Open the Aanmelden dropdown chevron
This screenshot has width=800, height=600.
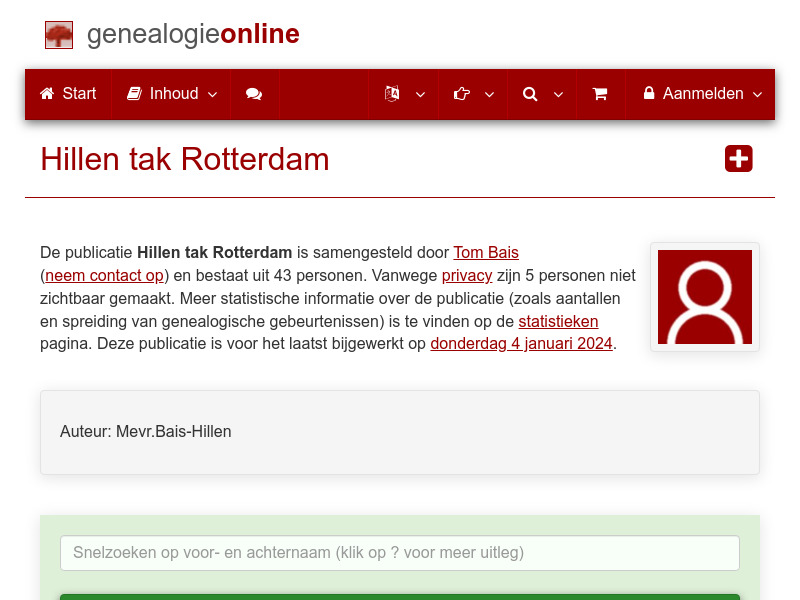[x=755, y=94]
